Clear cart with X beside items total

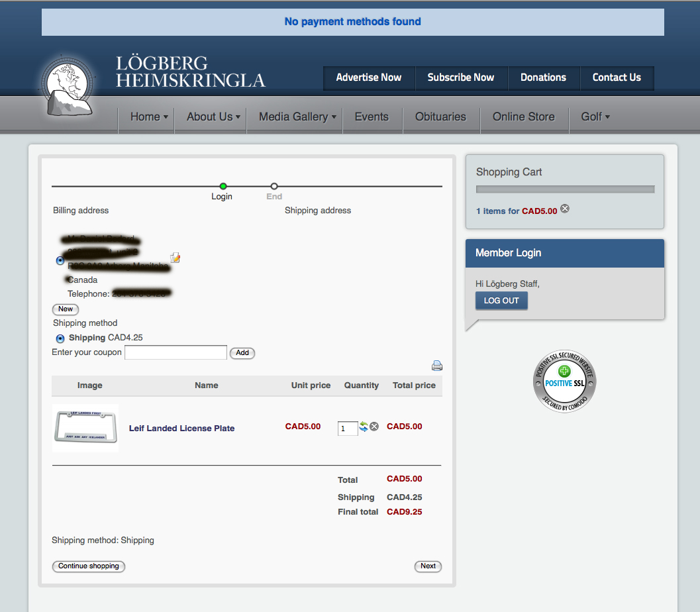[x=565, y=209]
